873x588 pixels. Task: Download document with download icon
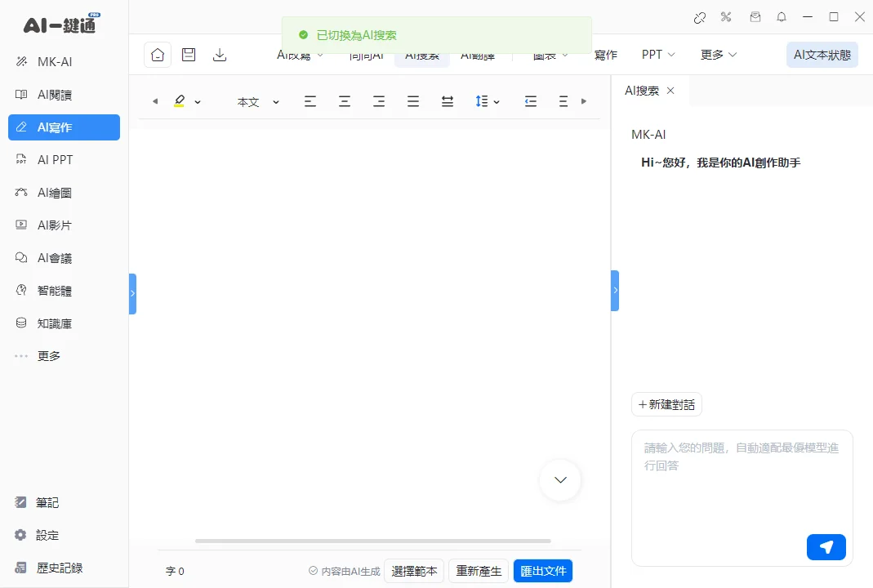click(x=220, y=55)
